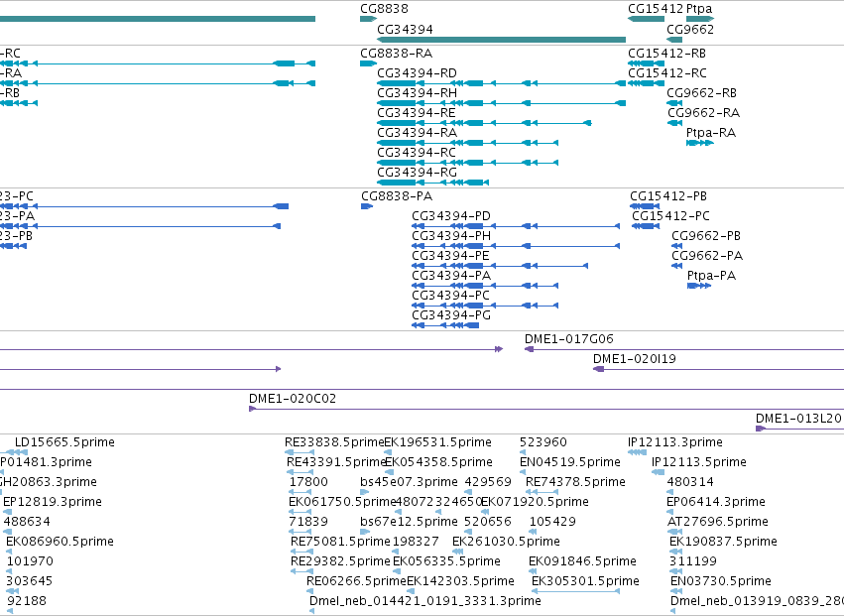
Task: Click EST EK305301.5prime
Action: click(x=585, y=581)
